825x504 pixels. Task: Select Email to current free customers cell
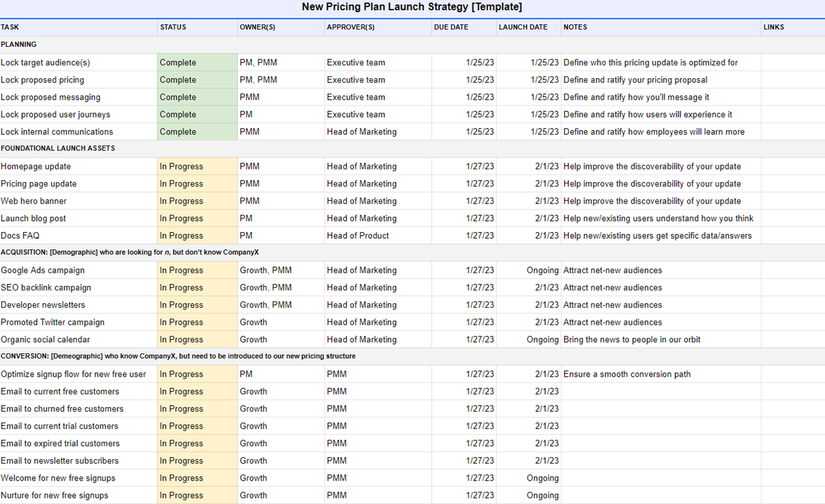pos(79,391)
